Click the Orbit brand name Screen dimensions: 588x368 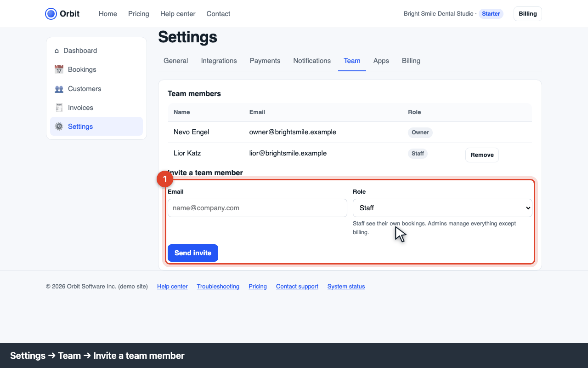pos(70,14)
